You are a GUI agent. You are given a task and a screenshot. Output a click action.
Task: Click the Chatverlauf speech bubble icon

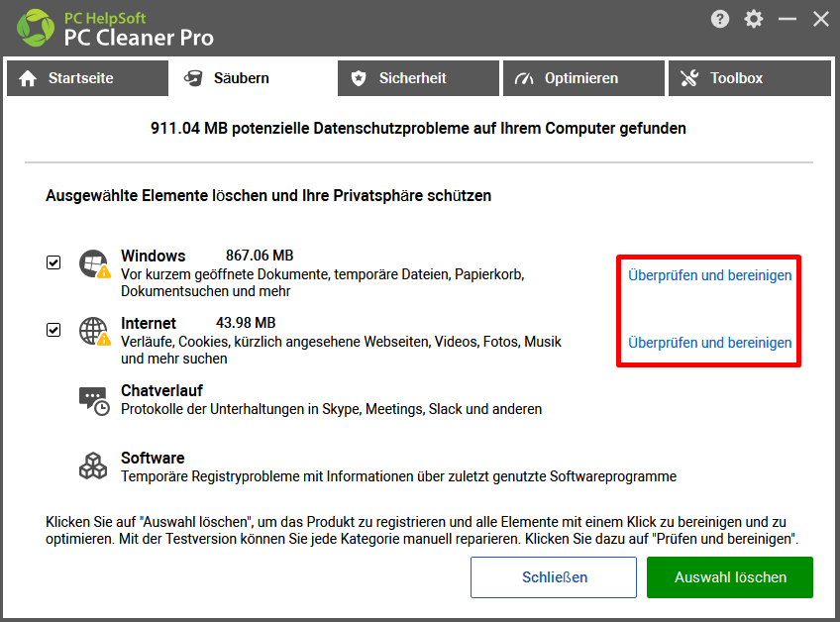pyautogui.click(x=94, y=401)
